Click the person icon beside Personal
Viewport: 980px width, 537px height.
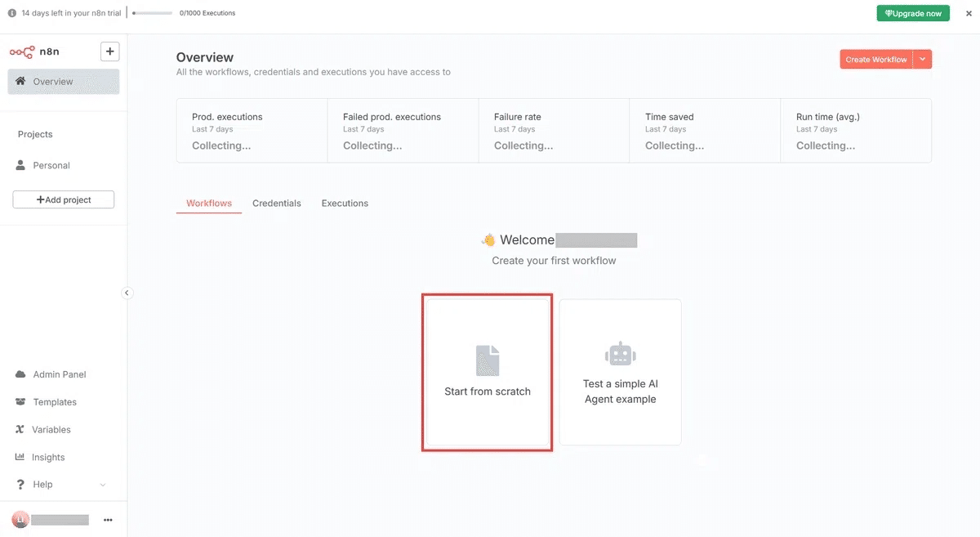pos(21,165)
